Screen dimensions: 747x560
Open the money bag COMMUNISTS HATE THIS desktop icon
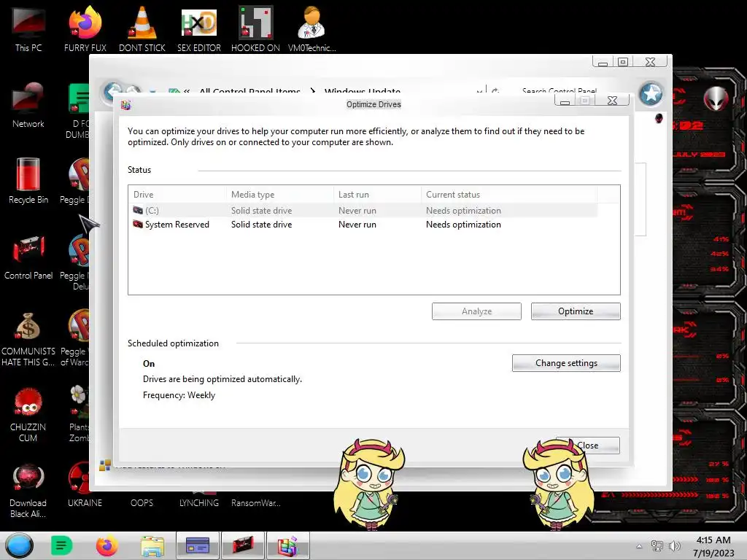click(x=28, y=339)
